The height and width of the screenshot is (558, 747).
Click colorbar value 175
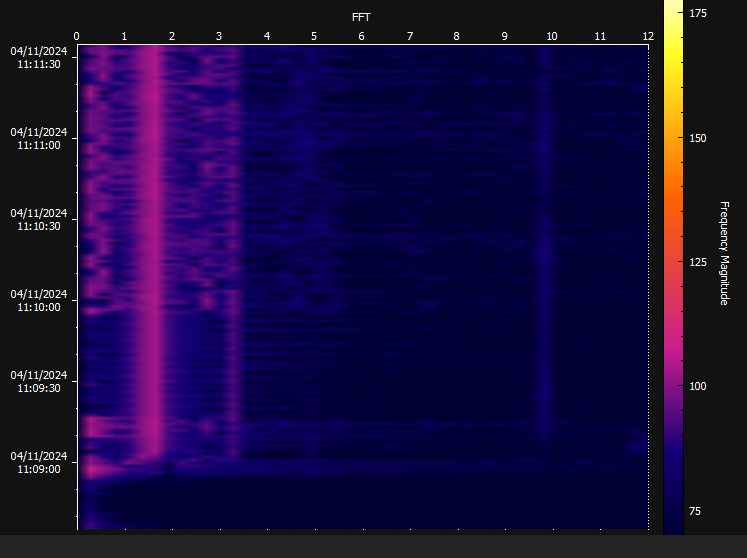click(x=698, y=13)
